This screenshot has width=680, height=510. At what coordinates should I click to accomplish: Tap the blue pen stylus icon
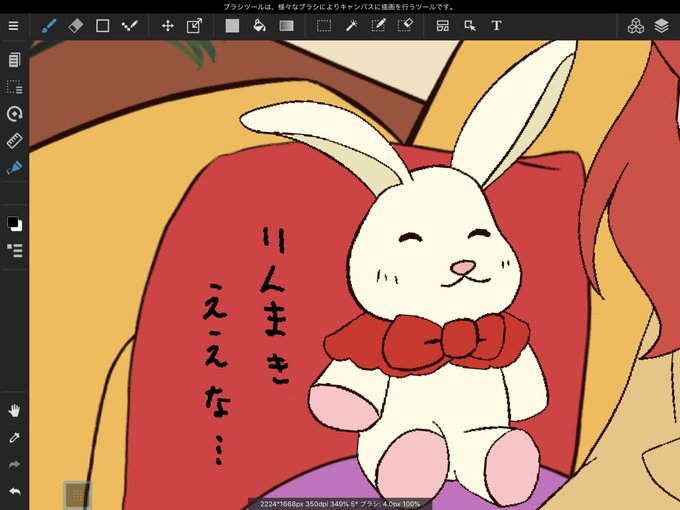(14, 167)
